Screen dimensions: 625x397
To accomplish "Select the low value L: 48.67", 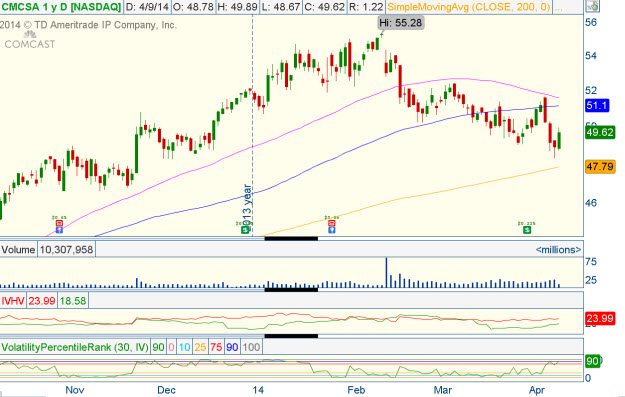I will tap(281, 7).
